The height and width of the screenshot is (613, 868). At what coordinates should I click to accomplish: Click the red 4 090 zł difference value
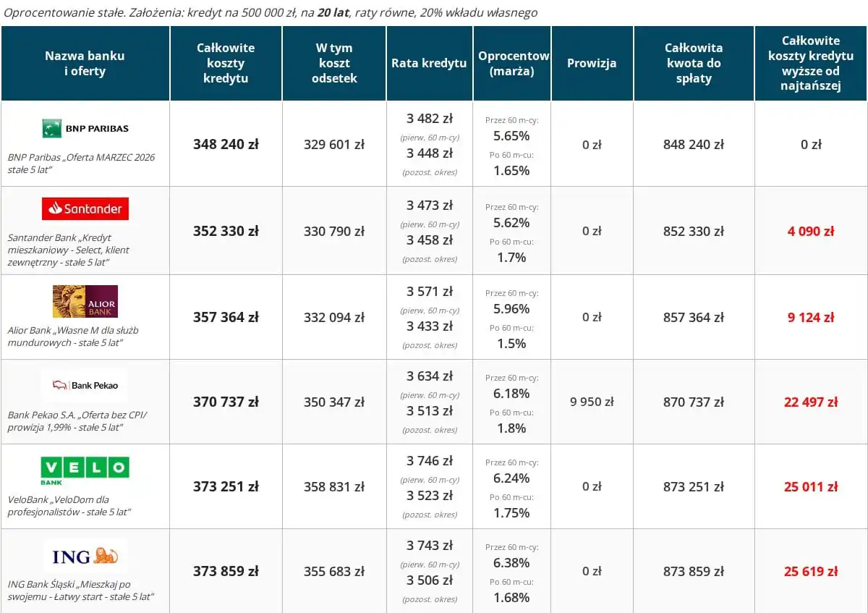810,232
